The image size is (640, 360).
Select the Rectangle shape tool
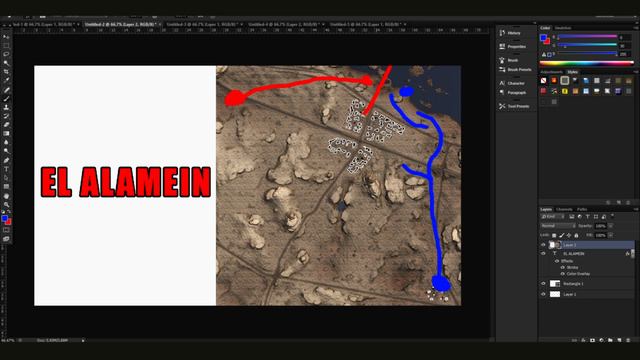point(6,187)
